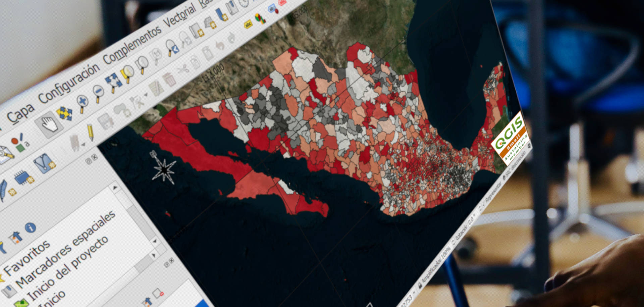Undock the layers panel with float button
This screenshot has height=307, width=644.
(166, 265)
